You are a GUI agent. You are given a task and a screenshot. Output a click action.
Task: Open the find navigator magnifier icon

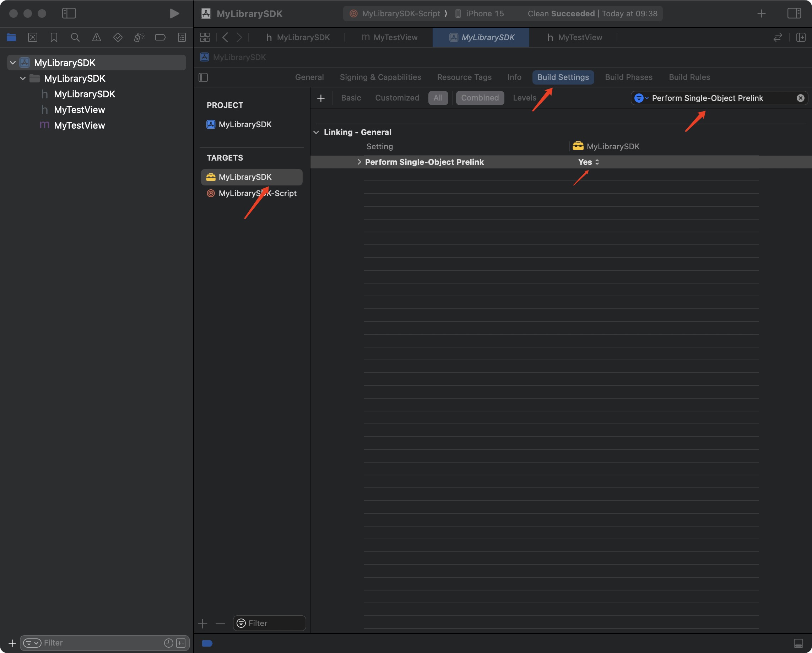click(x=75, y=37)
